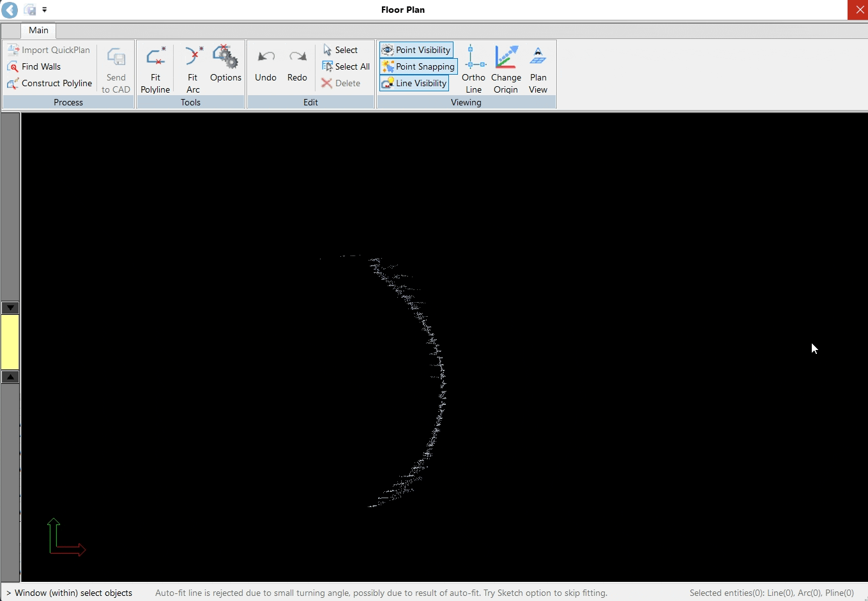Toggle Point Snapping
This screenshot has height=601, width=868.
418,66
